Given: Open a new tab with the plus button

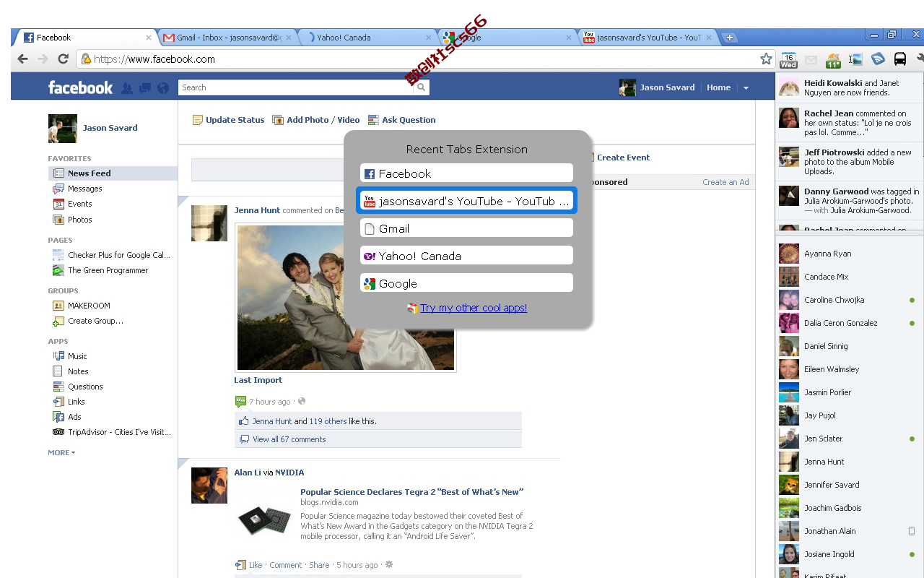Looking at the screenshot, I should tap(730, 38).
